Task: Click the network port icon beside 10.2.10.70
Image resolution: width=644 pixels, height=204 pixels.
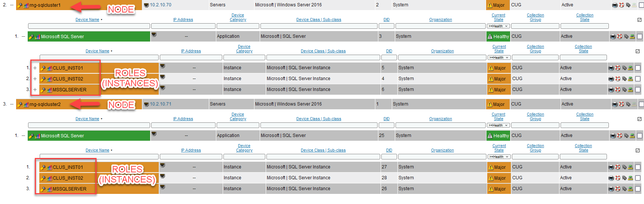Action: pos(146,5)
